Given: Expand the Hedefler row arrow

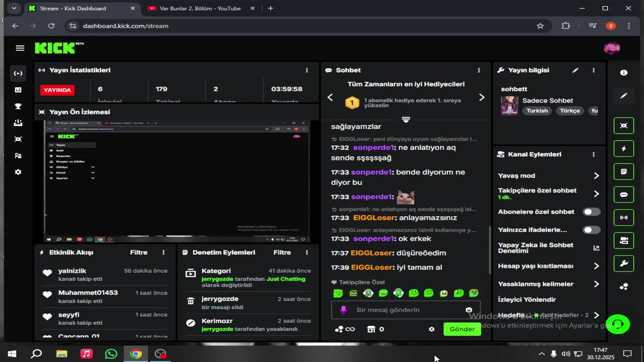Looking at the screenshot, I should click(596, 315).
